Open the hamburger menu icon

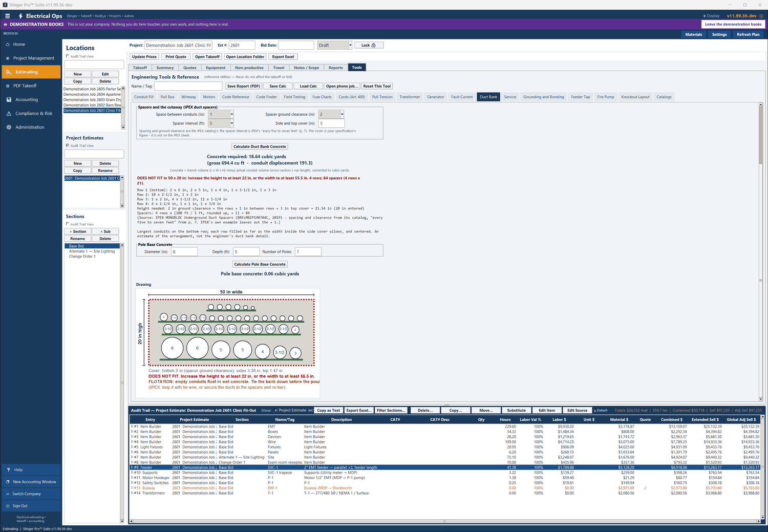[x=7, y=16]
